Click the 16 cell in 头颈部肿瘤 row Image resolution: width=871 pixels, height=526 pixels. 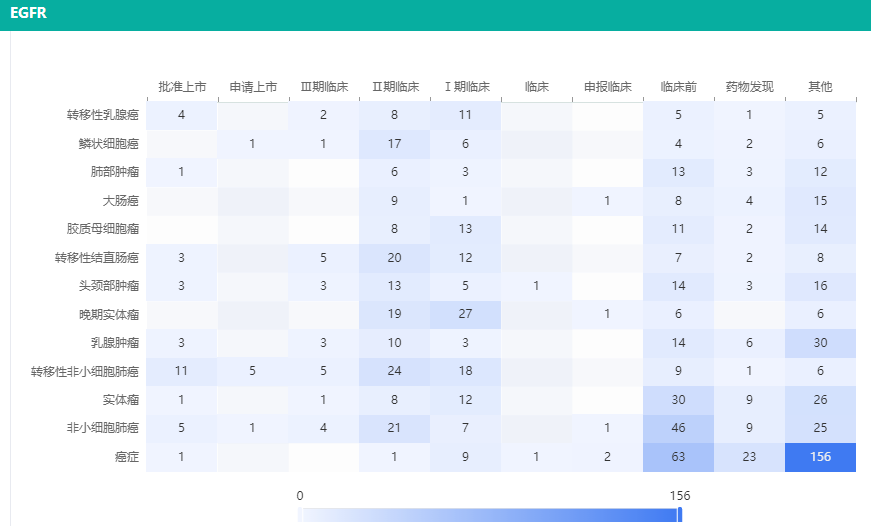click(820, 286)
